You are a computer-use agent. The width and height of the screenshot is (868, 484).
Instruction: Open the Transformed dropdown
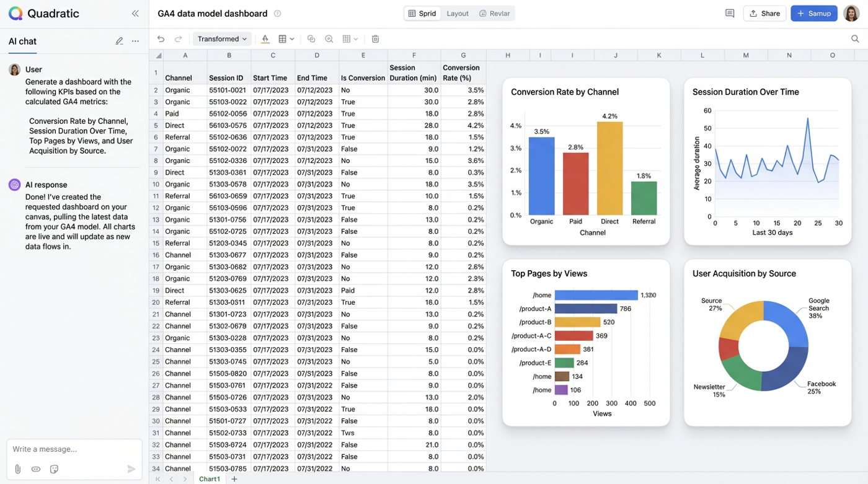[223, 39]
